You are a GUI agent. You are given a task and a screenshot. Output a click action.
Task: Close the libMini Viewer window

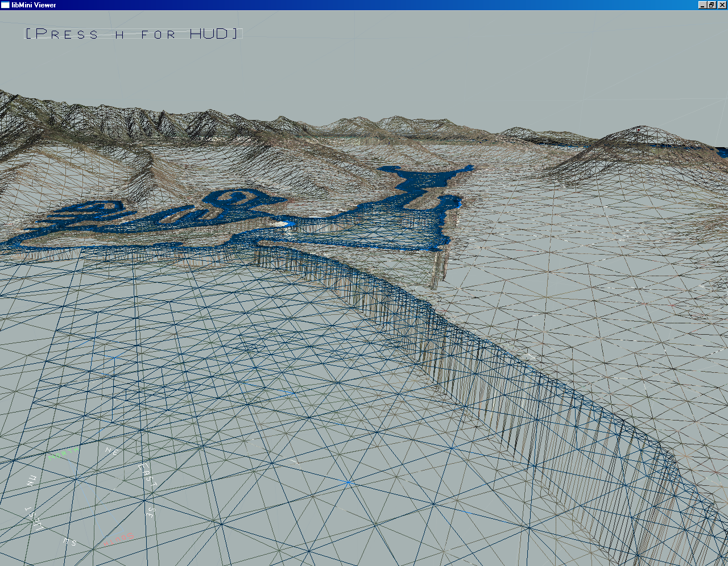click(721, 5)
